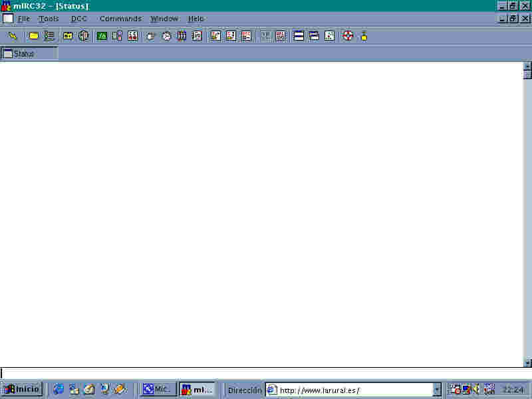This screenshot has height=399, width=532.
Task: Select the Status switchbar button
Action: 29,54
